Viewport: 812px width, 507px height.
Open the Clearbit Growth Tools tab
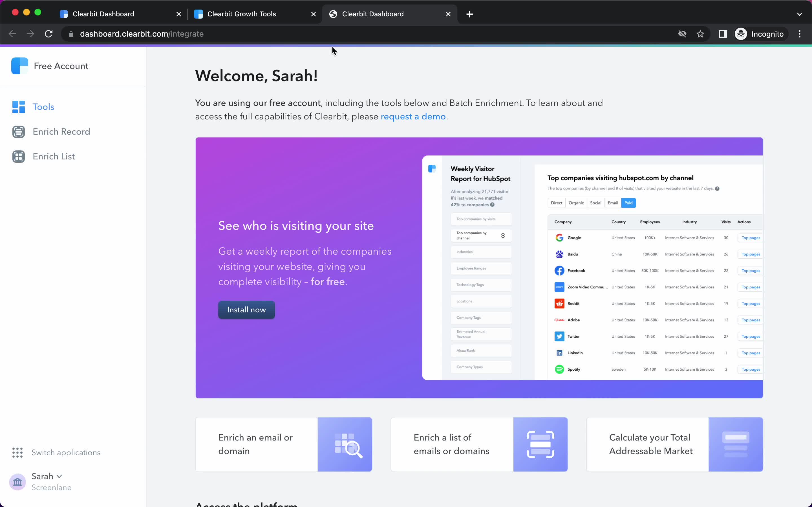tap(241, 14)
